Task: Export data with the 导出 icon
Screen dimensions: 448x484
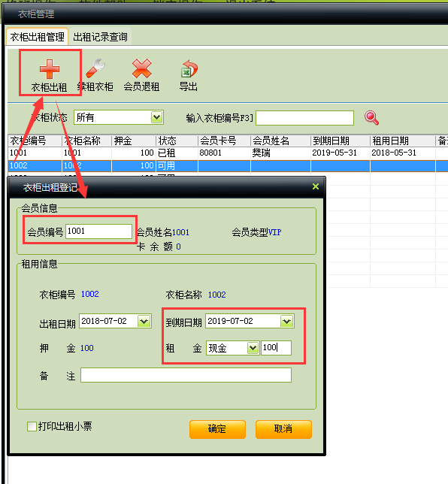Action: pyautogui.click(x=189, y=68)
